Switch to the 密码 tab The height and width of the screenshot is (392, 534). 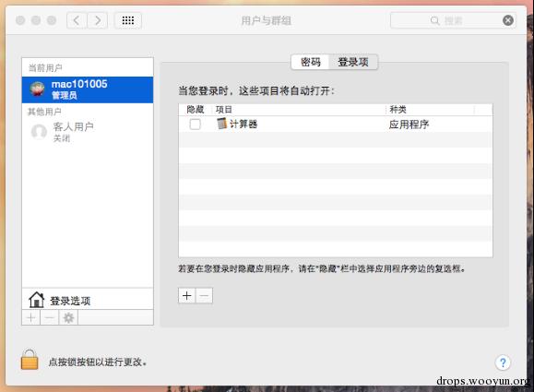coord(310,62)
